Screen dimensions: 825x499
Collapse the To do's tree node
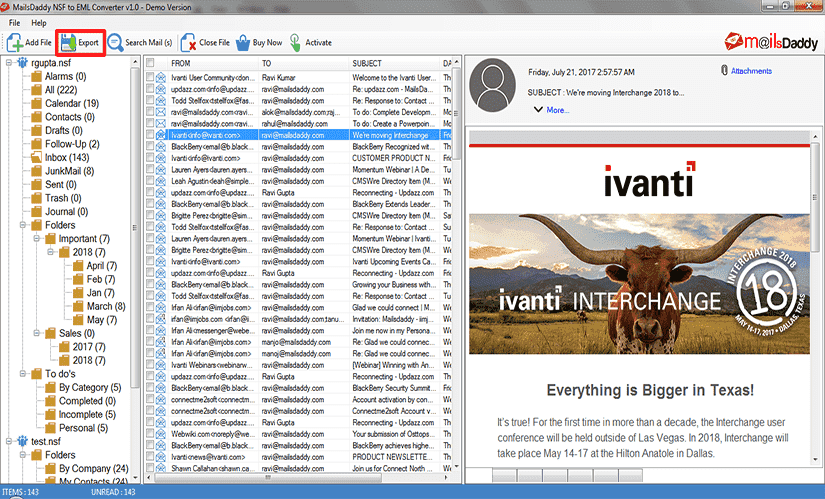click(23, 374)
